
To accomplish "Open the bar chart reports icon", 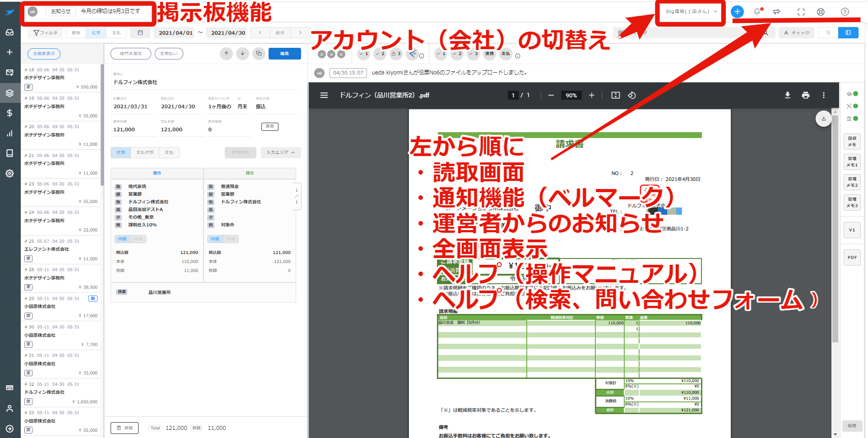I will point(9,133).
